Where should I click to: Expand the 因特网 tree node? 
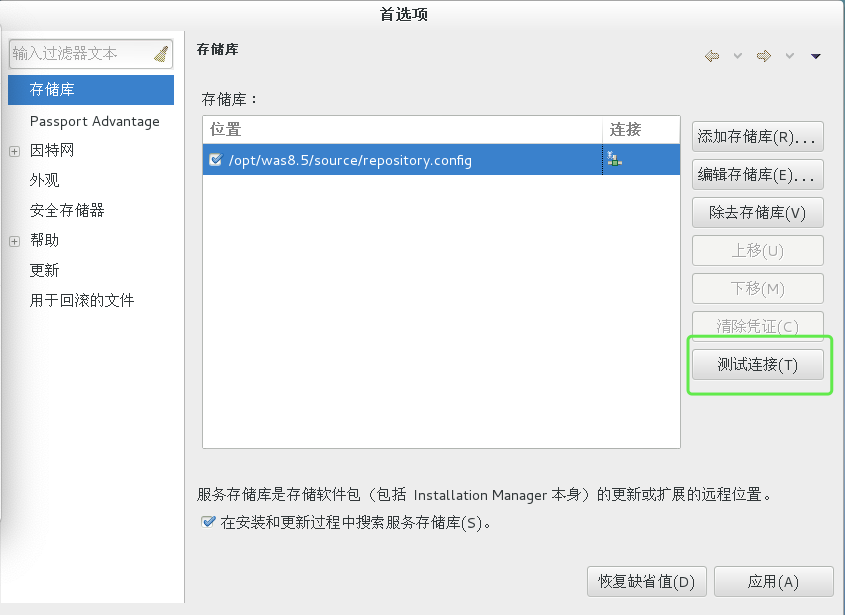tap(15, 151)
